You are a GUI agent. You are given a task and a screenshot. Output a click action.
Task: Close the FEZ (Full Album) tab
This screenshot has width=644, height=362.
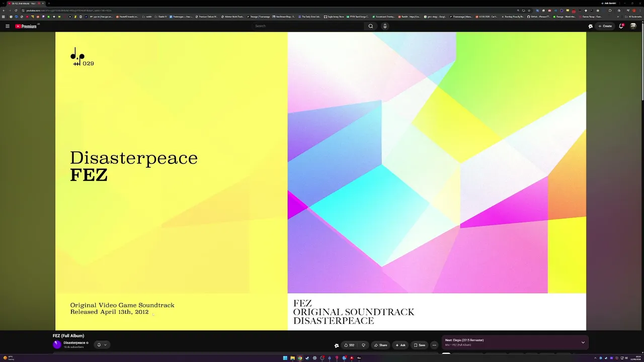tap(43, 4)
